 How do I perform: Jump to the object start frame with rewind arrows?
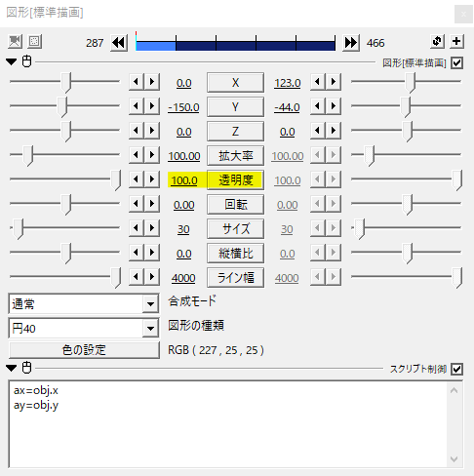tap(119, 43)
